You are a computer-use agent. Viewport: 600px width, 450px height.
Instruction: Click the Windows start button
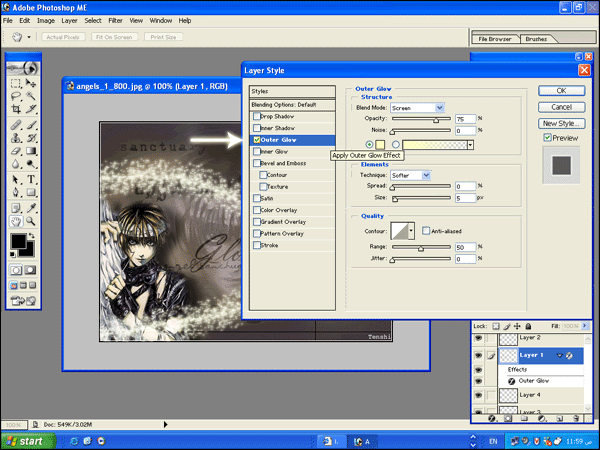coord(27,441)
